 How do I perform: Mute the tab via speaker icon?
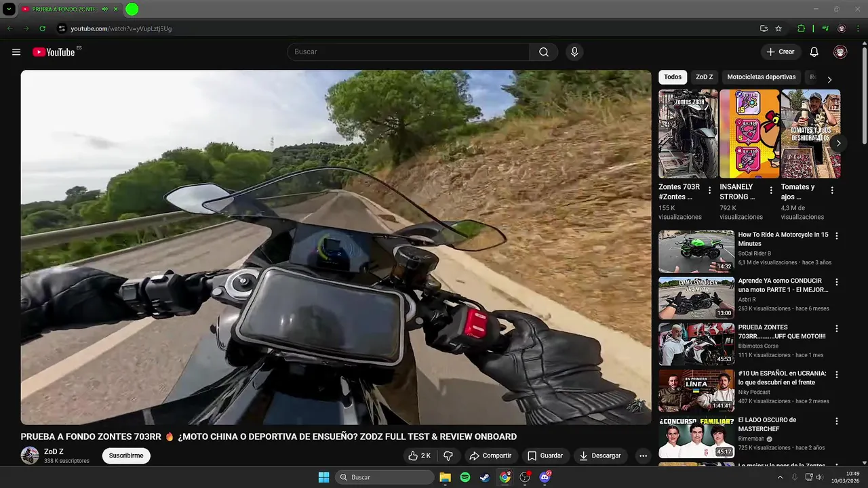(105, 9)
